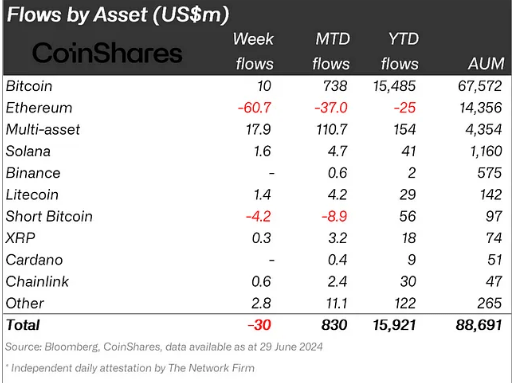Click the XRP row label
Viewport: 513px width, 383px height.
coord(20,238)
